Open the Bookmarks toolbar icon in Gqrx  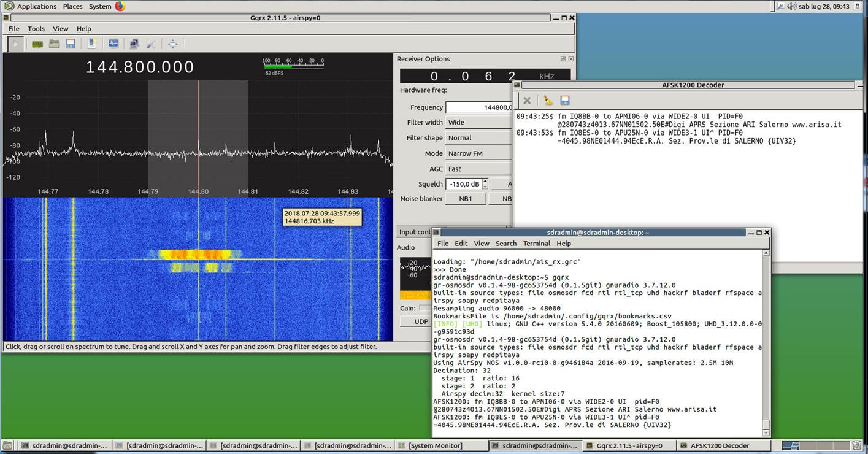point(91,44)
